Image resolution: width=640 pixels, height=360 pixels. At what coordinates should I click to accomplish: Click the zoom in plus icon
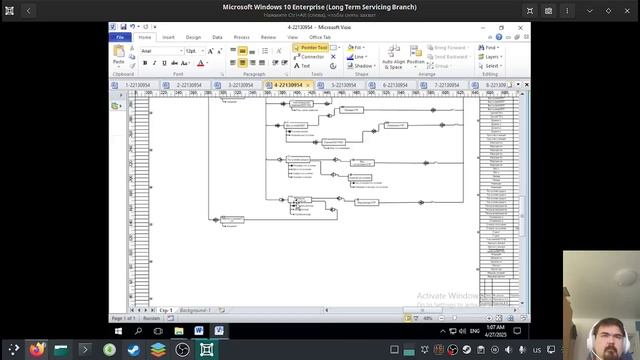(489, 318)
